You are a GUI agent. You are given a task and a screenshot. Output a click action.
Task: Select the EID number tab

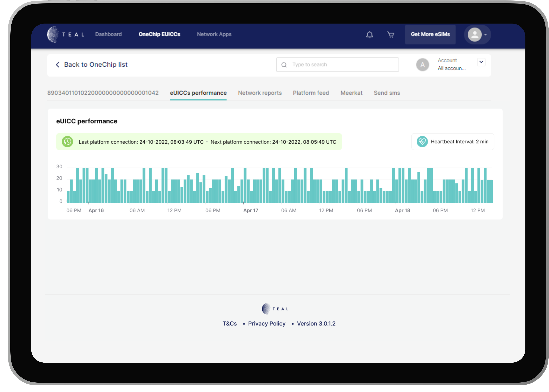tap(103, 93)
